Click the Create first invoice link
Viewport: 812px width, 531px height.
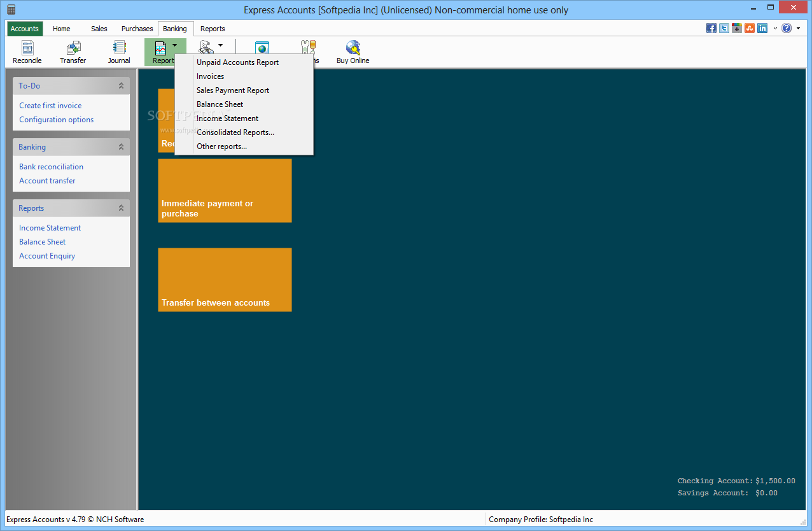(50, 106)
